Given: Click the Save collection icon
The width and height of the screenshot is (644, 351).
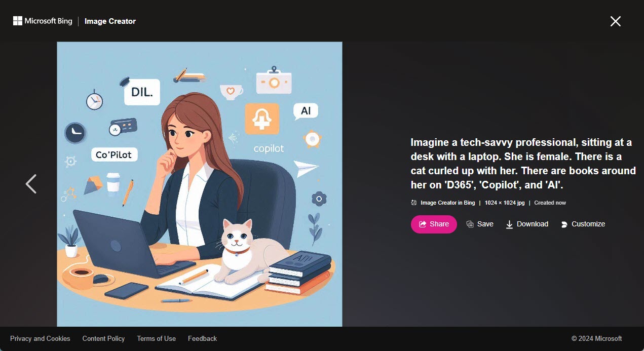Looking at the screenshot, I should [470, 224].
